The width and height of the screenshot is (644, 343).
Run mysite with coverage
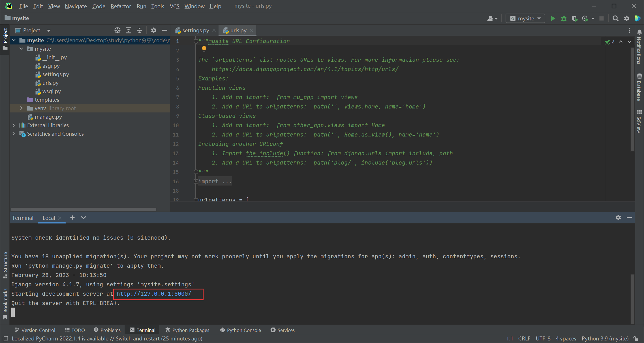pyautogui.click(x=574, y=18)
